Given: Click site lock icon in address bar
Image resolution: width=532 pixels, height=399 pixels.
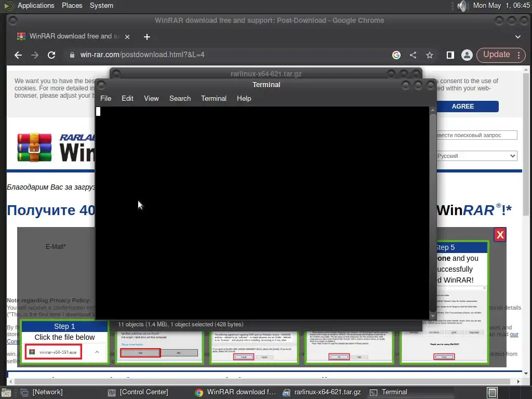Looking at the screenshot, I should (x=72, y=55).
